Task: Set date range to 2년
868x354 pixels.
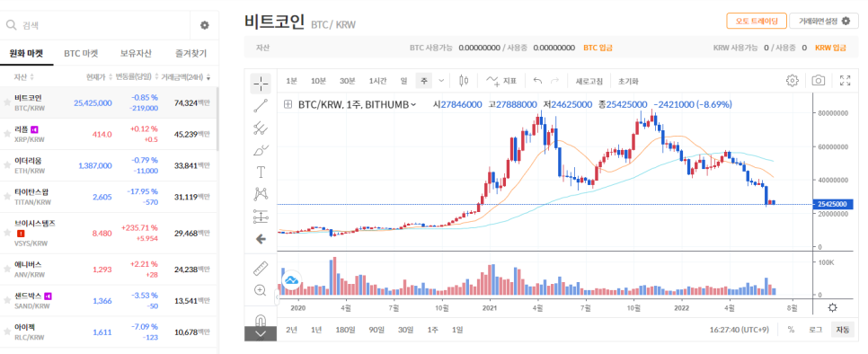Action: click(291, 330)
